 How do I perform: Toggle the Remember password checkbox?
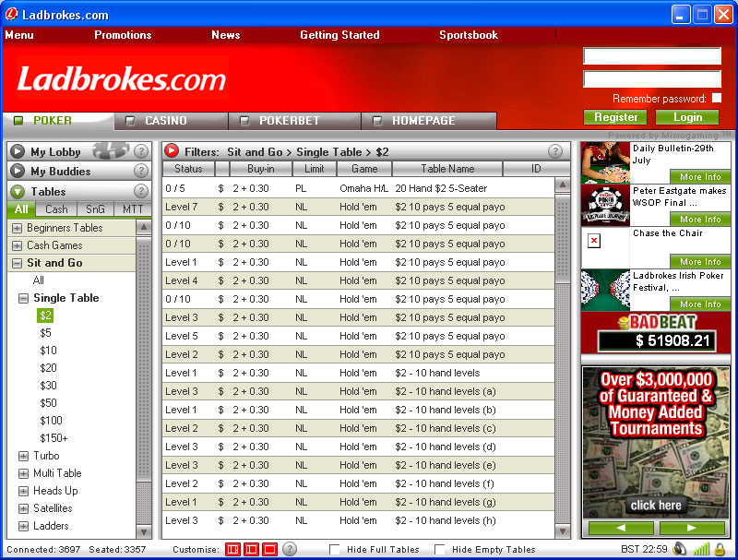(x=717, y=98)
